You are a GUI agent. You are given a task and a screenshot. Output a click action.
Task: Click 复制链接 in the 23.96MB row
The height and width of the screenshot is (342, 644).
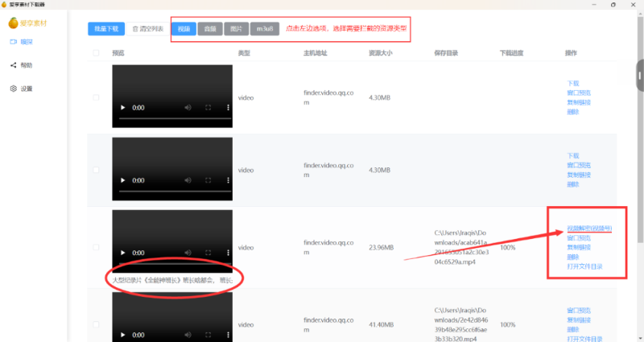(x=579, y=247)
